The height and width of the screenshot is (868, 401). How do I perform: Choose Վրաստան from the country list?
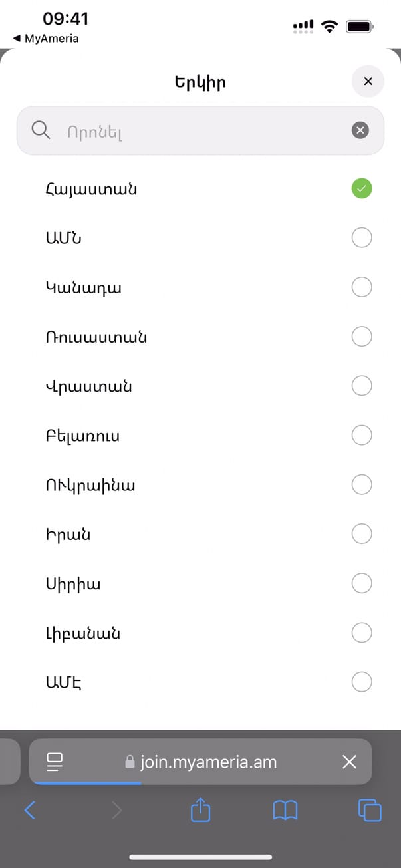tap(362, 386)
